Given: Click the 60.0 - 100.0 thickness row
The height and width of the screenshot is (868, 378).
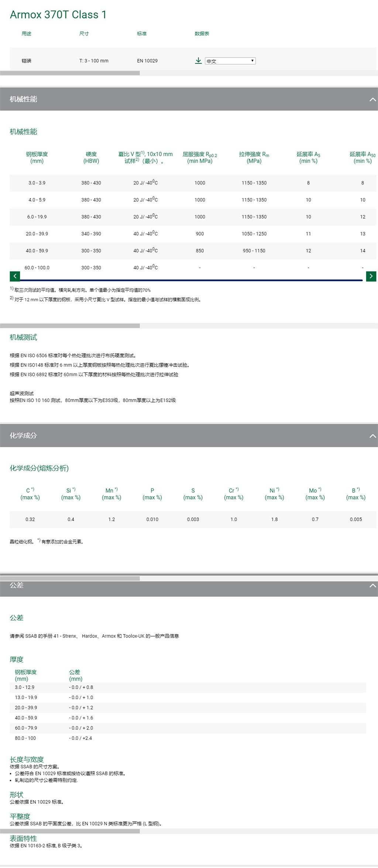Looking at the screenshot, I should point(193,268).
